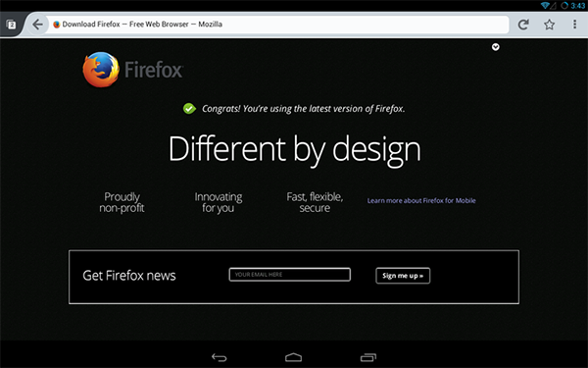
Task: Click the Sign me up button
Action: pos(403,276)
